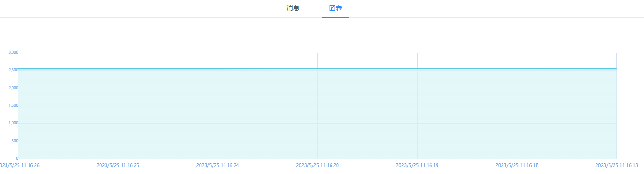This screenshot has height=174, width=644.
Task: Select the 2023/5/25 11:16:24 timestamp label
Action: click(218, 165)
